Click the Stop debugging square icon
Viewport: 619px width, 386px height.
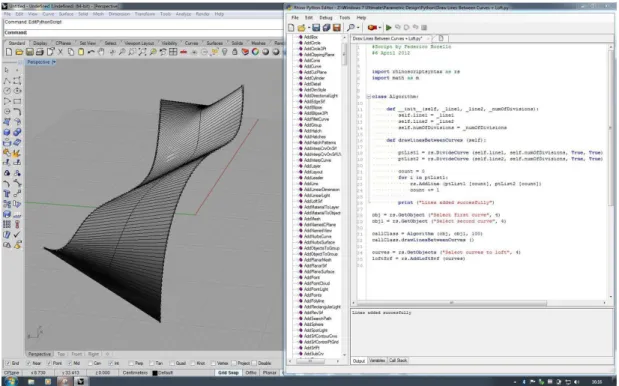(424, 28)
